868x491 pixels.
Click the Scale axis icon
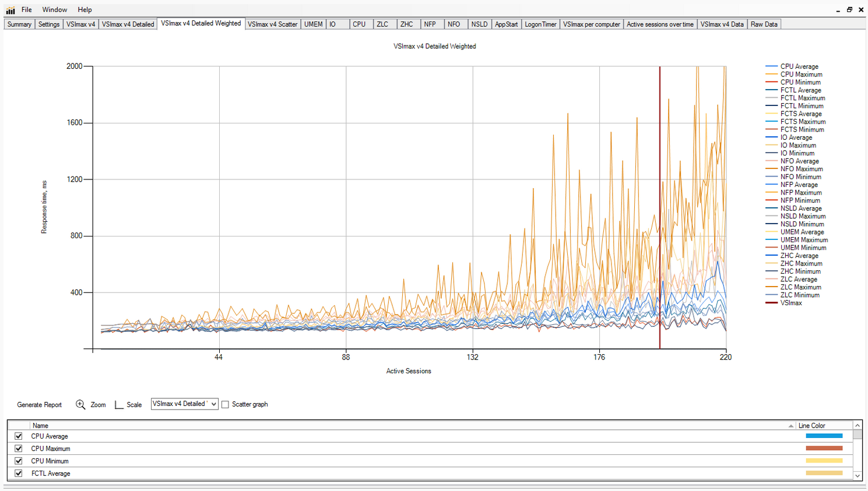[119, 404]
